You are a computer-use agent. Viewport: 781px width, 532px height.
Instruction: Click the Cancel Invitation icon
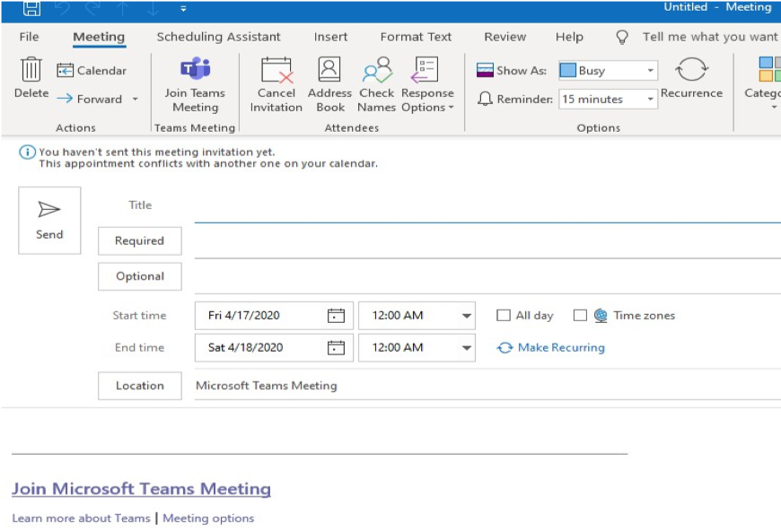coord(276,70)
